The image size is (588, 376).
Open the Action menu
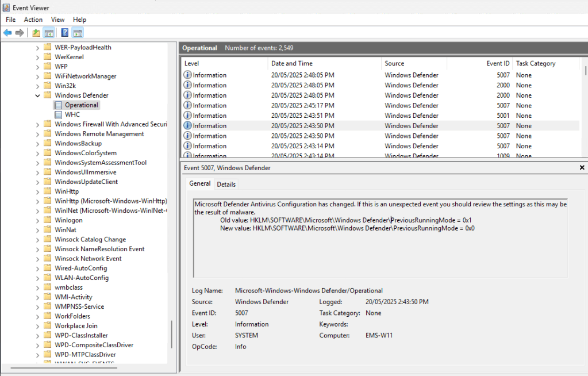coord(33,20)
